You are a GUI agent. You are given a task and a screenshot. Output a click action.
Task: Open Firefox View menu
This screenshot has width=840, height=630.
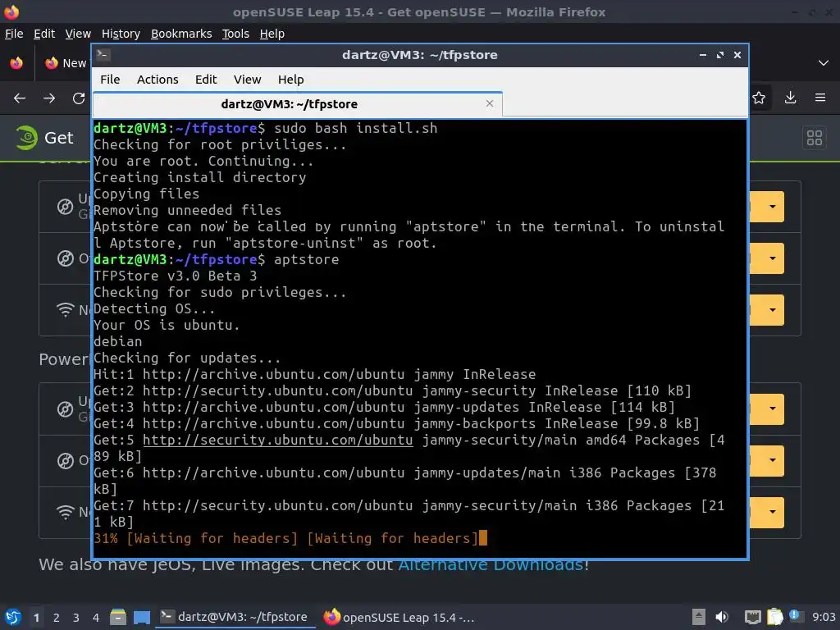click(78, 34)
